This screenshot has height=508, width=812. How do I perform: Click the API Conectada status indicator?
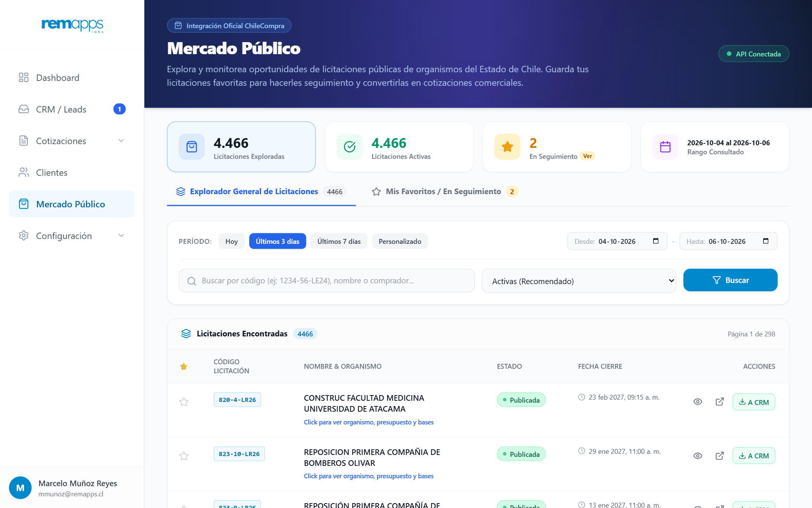(753, 54)
